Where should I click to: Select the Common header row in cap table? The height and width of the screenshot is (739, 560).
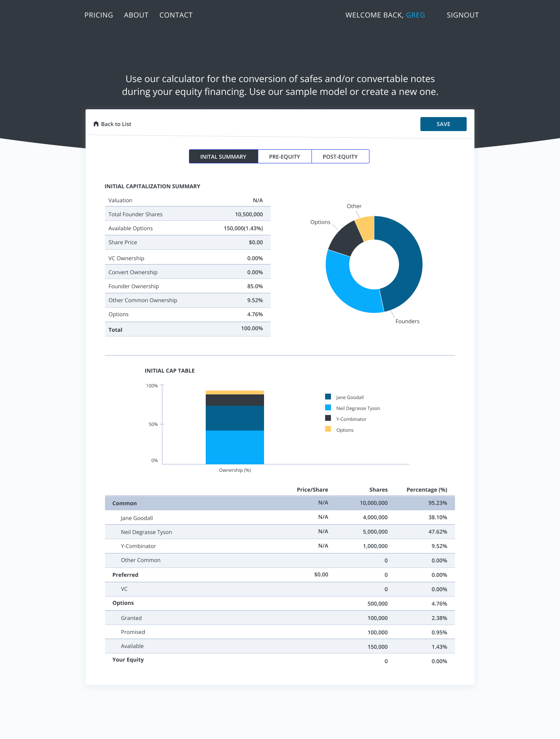[280, 503]
